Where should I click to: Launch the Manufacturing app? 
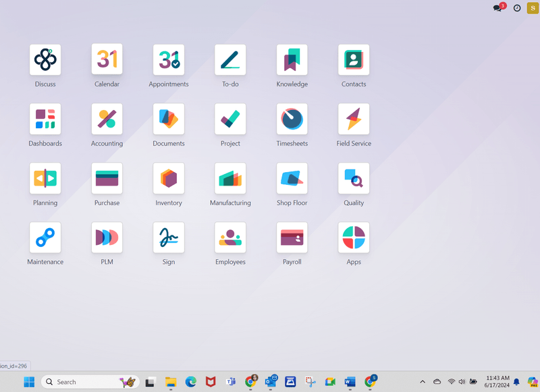(x=230, y=178)
